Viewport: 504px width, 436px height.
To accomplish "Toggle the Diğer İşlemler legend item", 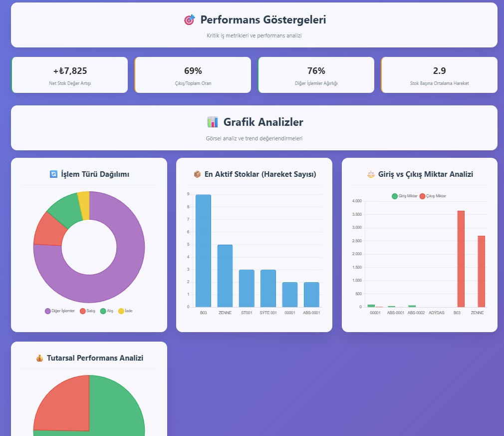I will point(60,311).
